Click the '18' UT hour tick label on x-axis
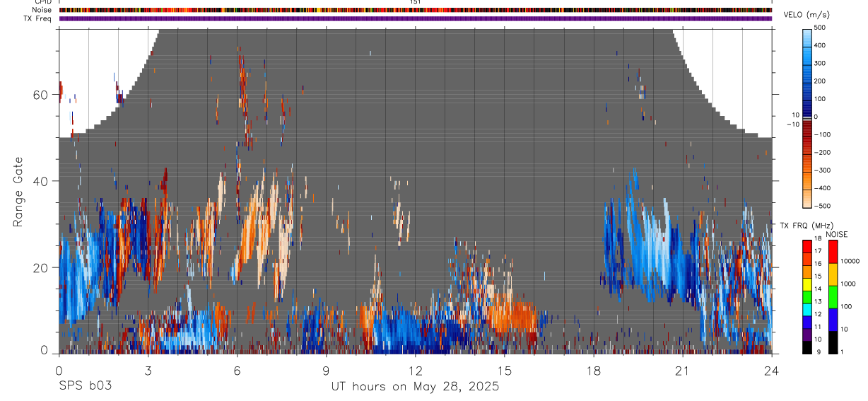868x401 pixels. [594, 370]
